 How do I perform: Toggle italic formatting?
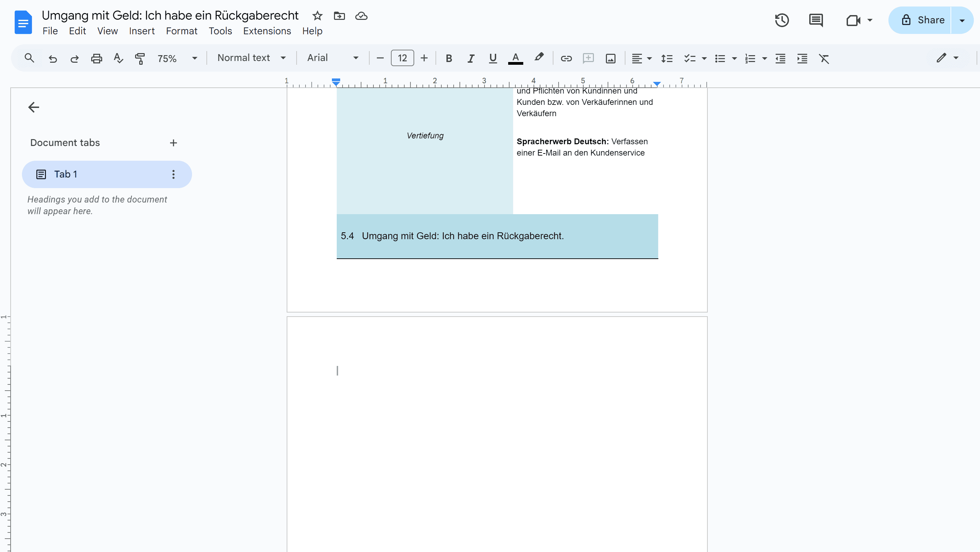(471, 58)
